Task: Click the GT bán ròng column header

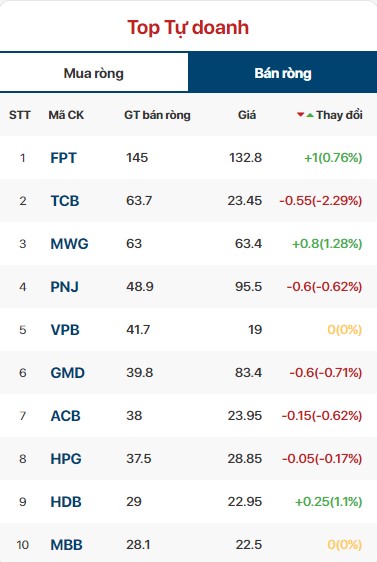Action: (x=157, y=115)
